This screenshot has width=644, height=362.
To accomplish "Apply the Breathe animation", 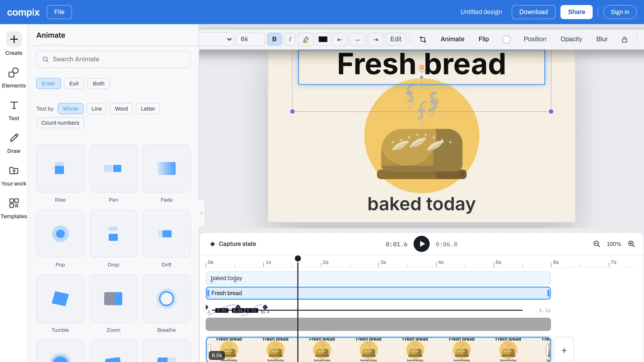I will tap(166, 299).
